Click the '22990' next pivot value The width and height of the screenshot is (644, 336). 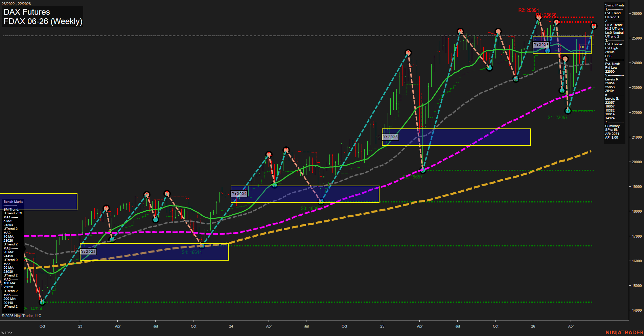pos(610,72)
